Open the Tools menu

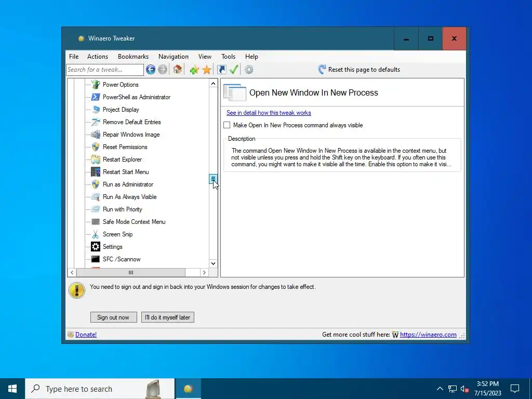pos(229,57)
